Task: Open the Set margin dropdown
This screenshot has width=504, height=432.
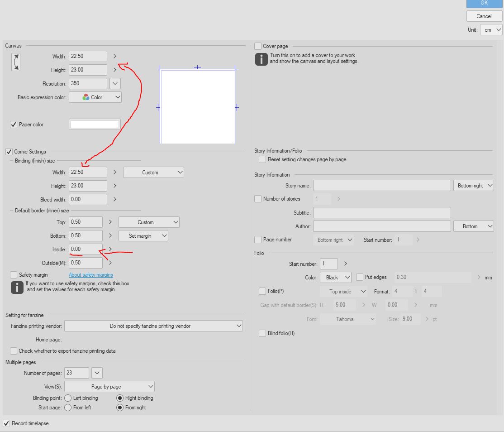Action: click(143, 236)
